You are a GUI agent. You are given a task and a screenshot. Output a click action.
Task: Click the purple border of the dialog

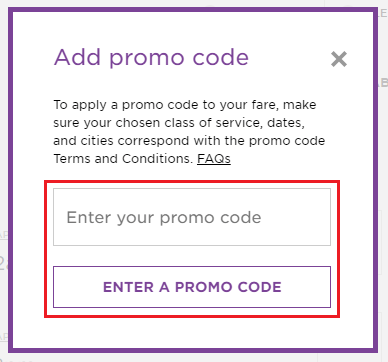point(11,180)
